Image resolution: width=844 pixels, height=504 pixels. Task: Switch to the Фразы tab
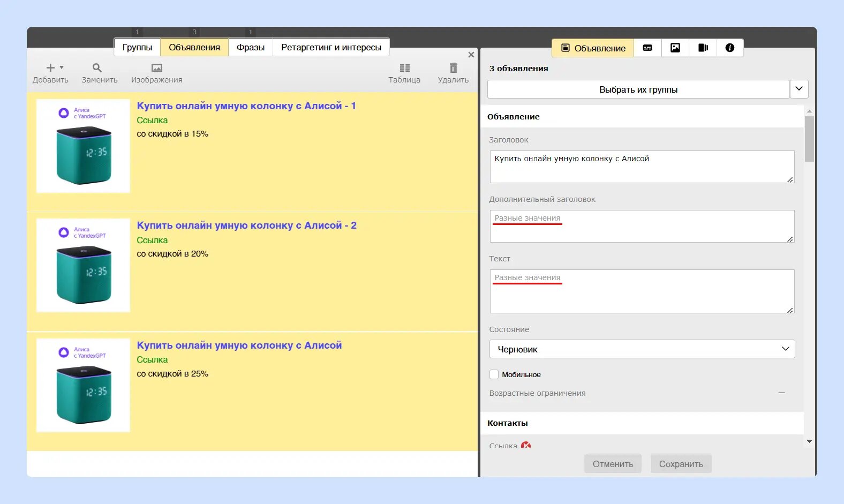click(x=251, y=47)
